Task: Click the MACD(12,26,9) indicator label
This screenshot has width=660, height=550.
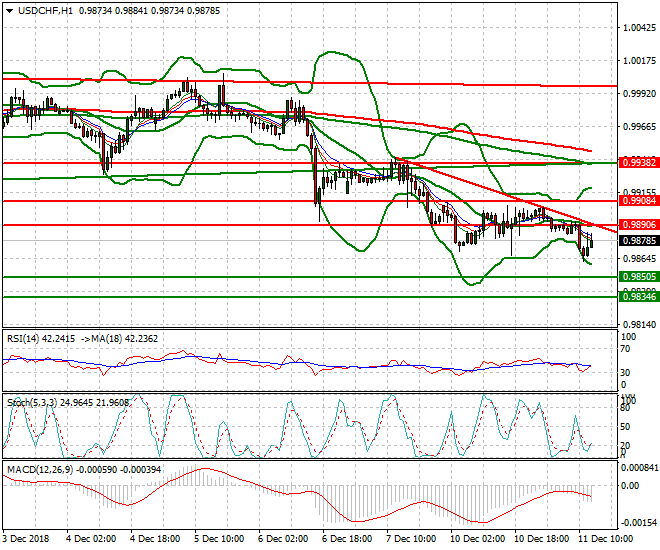Action: 40,469
